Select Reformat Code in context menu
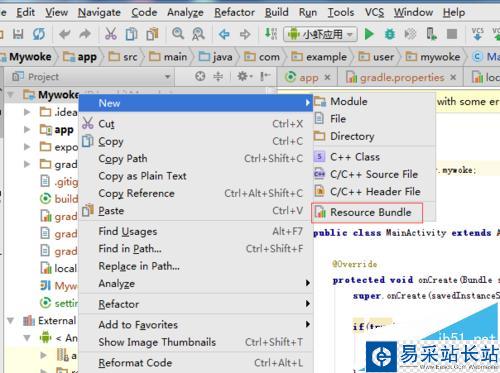The image size is (500, 373). pos(196,363)
